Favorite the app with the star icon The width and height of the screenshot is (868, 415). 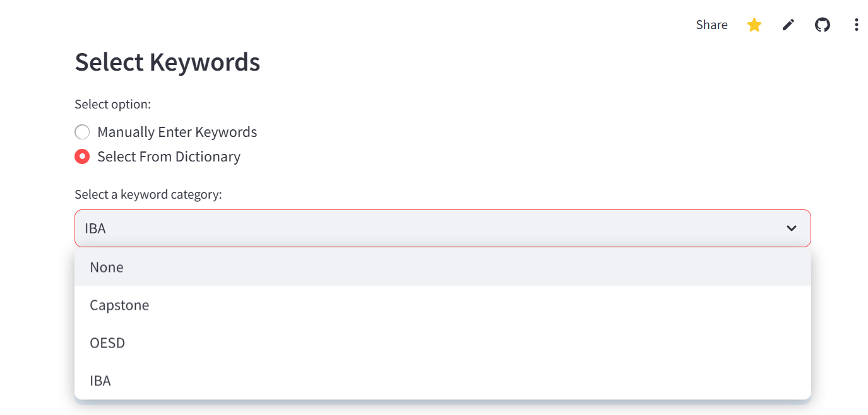tap(754, 25)
